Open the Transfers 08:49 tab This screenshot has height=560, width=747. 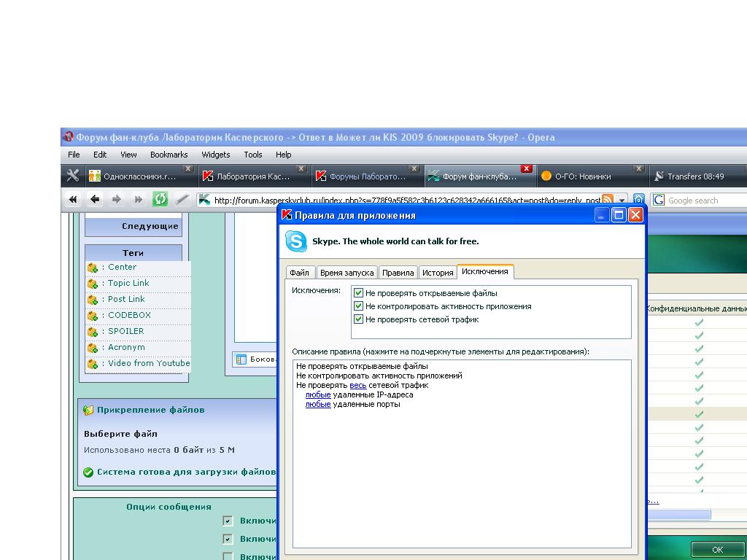[x=695, y=176]
